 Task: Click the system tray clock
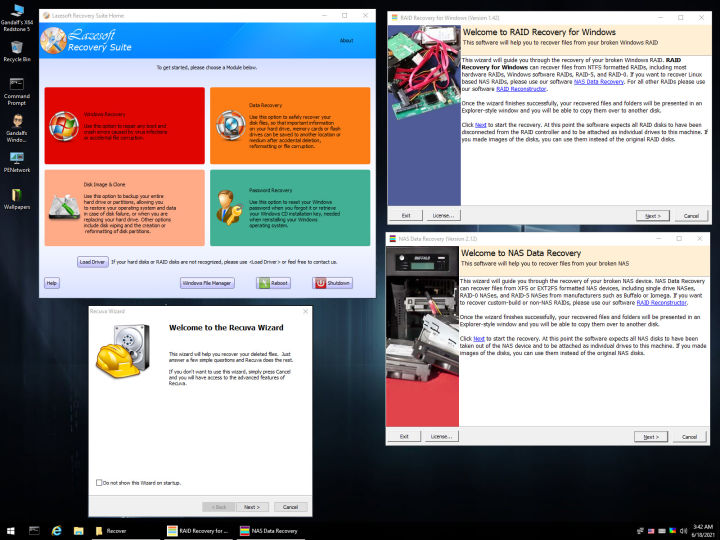click(703, 531)
